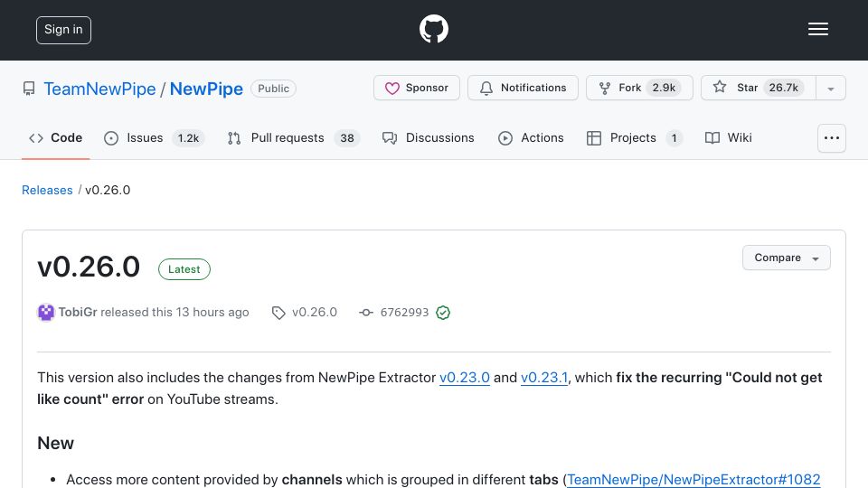Open TobiGr's profile link

(x=78, y=312)
